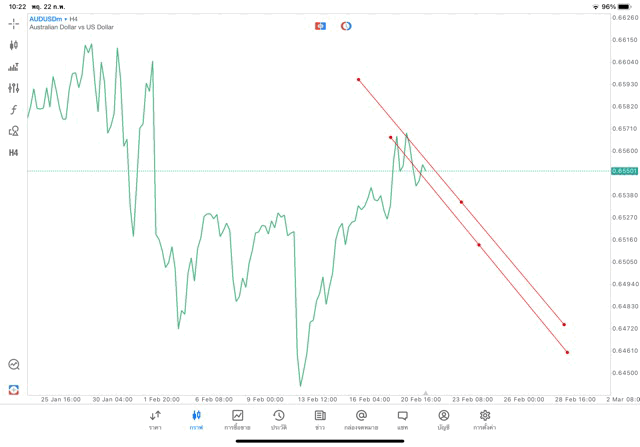Tap the red-blue circular icon at top
The image size is (640, 447).
coord(346,26)
